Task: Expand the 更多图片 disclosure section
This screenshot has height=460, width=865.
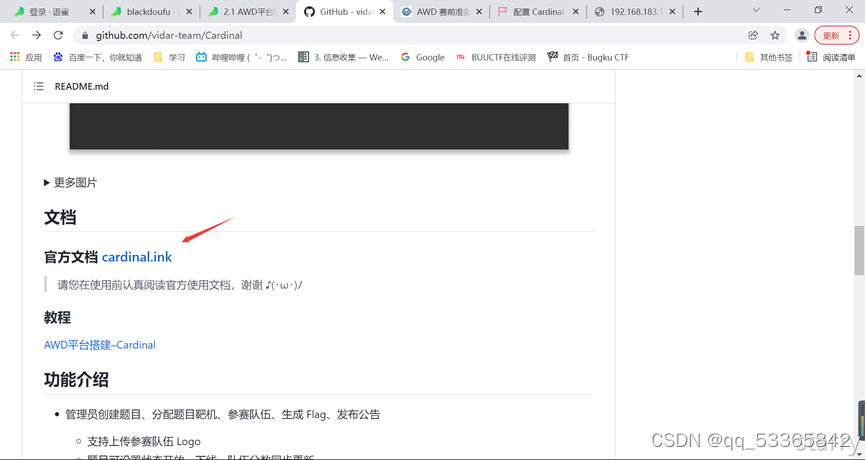Action: pyautogui.click(x=71, y=183)
